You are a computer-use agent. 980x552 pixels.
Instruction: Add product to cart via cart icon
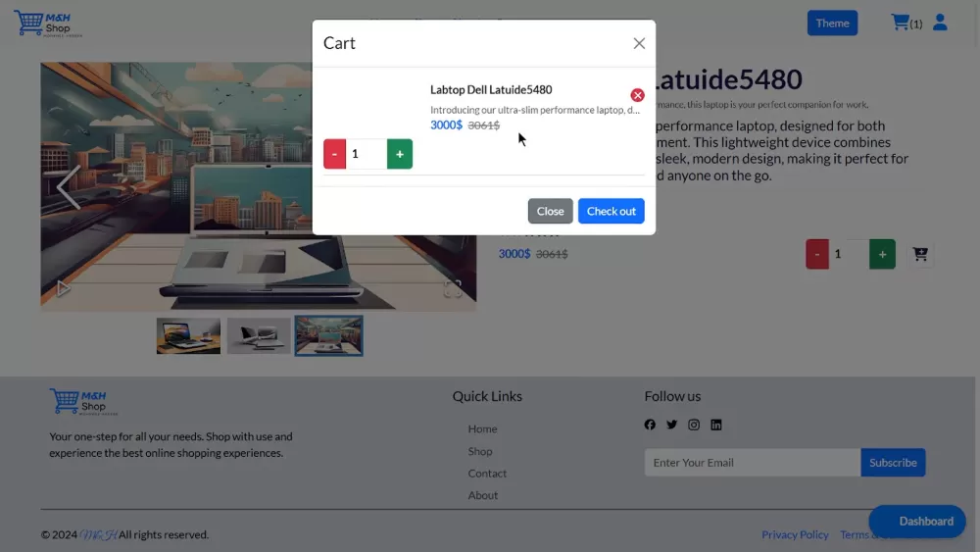coord(920,254)
